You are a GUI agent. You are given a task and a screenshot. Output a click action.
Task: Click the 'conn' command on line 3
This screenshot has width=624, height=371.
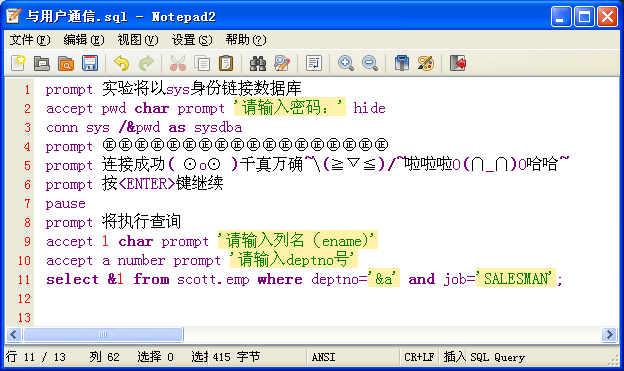62,128
